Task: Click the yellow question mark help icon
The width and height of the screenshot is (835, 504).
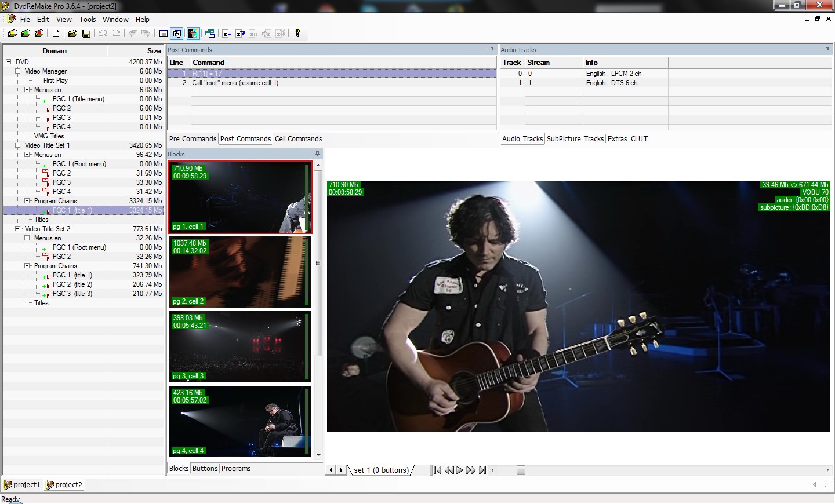Action: 297,34
